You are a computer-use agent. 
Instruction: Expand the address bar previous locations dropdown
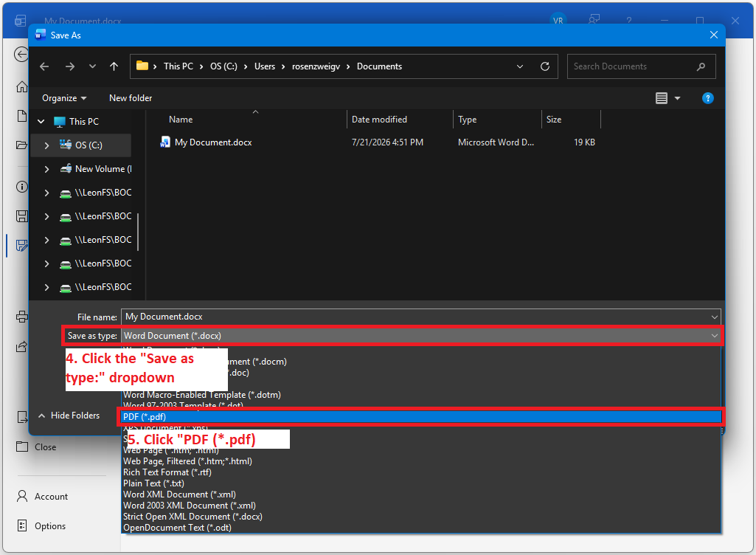tap(520, 66)
